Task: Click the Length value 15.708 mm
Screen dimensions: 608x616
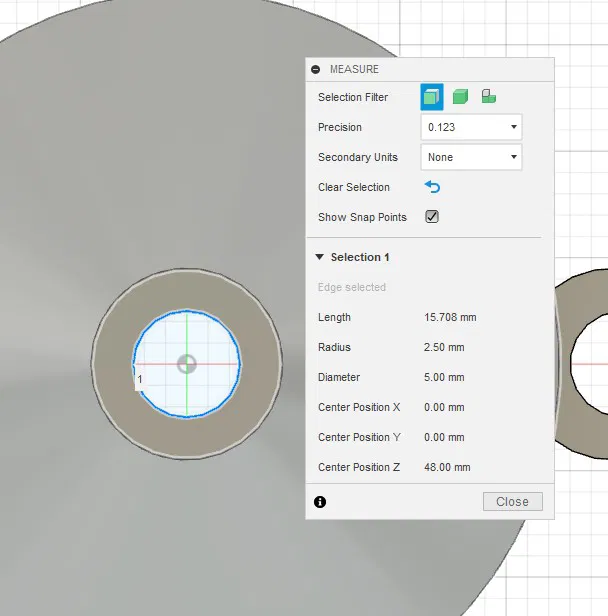Action: pos(450,317)
